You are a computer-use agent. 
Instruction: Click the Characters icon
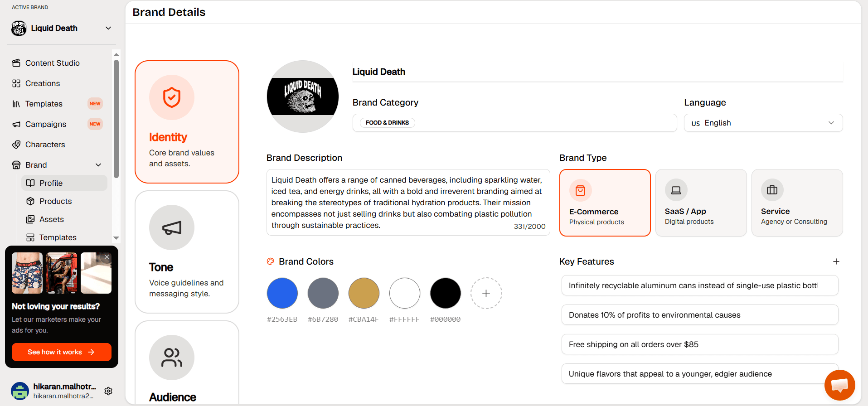pos(16,145)
